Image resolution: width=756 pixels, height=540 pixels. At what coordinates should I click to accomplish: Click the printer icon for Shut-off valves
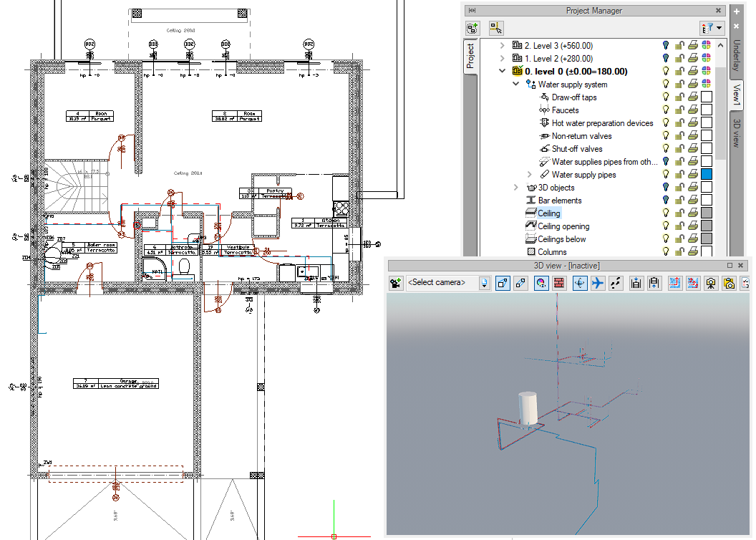[693, 148]
